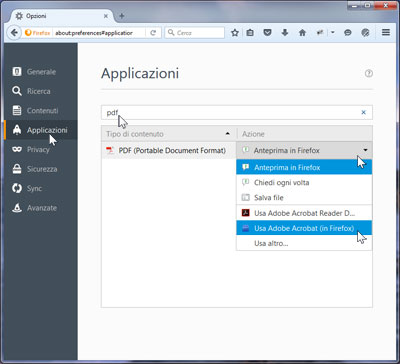Clear the pdf search with the X
The height and width of the screenshot is (364, 400).
[363, 112]
